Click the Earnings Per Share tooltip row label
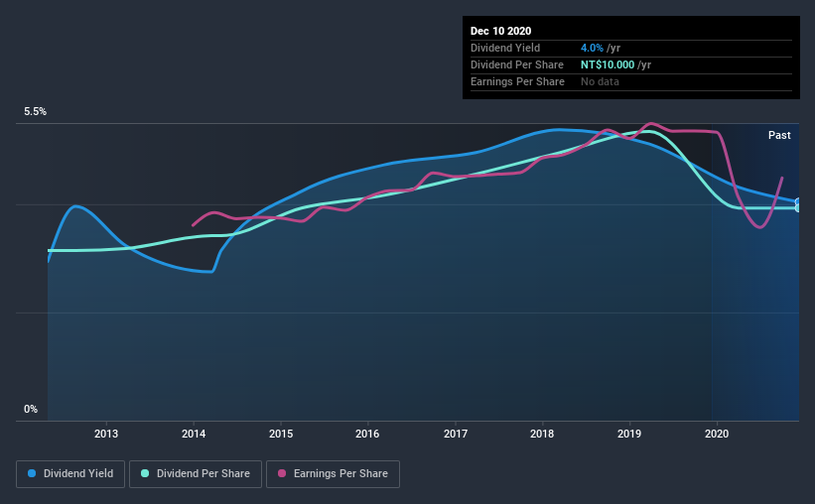Viewport: 815px width, 504px height. pyautogui.click(x=517, y=81)
